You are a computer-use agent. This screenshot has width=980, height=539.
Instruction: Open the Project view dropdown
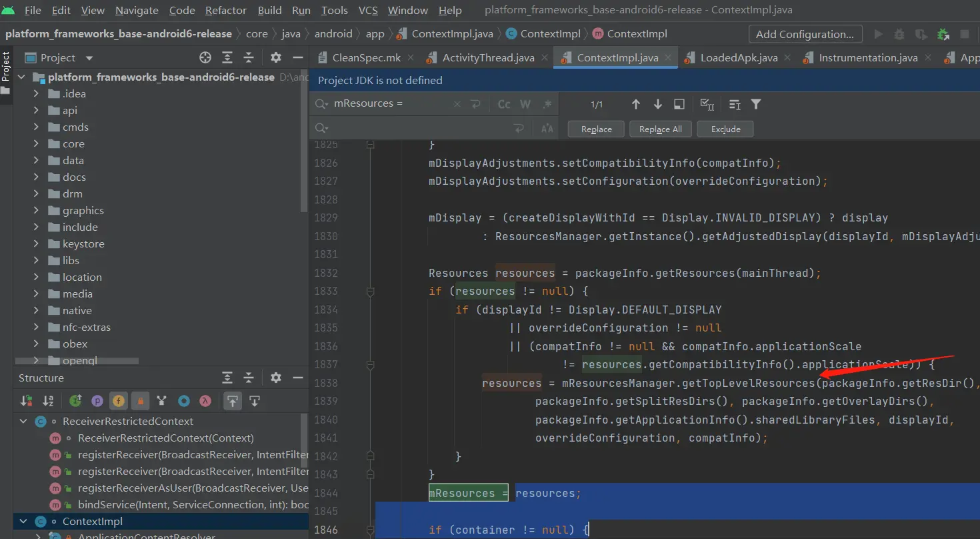click(89, 58)
